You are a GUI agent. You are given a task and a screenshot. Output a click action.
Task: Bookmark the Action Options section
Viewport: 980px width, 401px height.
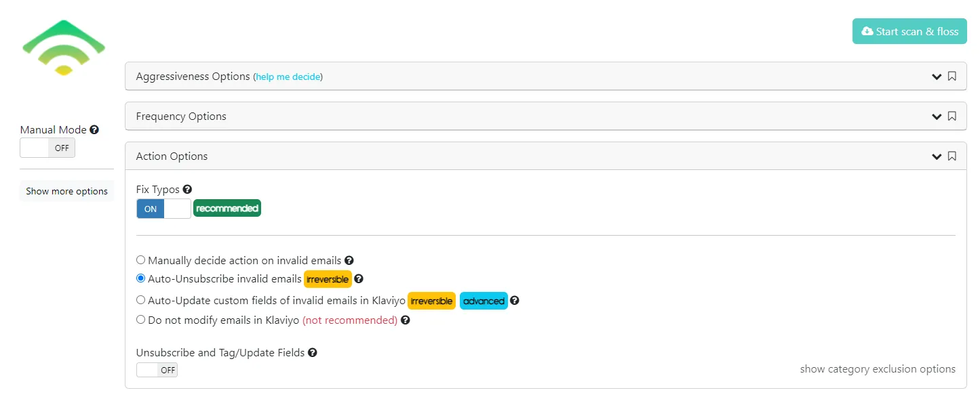952,156
